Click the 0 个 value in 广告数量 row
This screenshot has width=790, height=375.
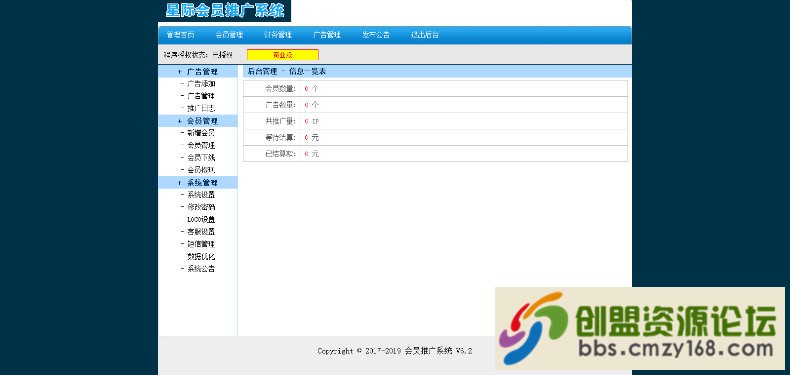311,105
